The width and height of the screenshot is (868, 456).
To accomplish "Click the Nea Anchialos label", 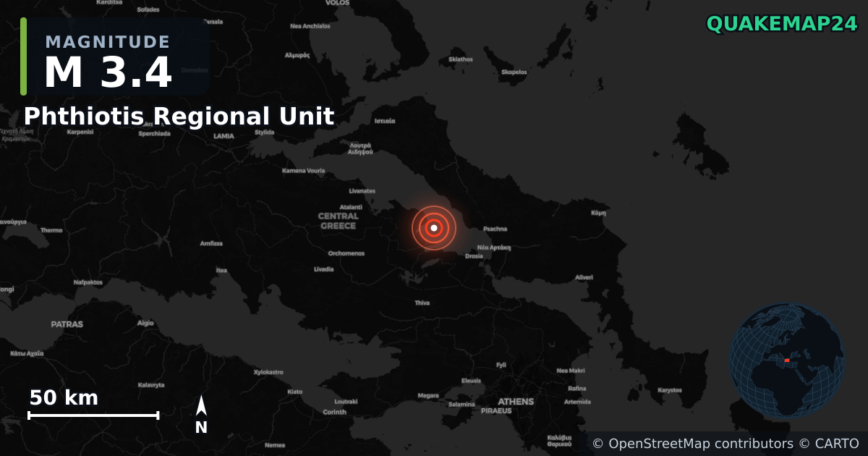I will tap(310, 26).
